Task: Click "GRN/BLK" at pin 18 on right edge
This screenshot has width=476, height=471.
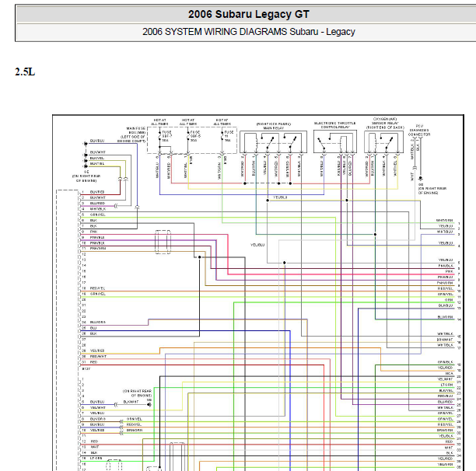Action: (x=446, y=362)
